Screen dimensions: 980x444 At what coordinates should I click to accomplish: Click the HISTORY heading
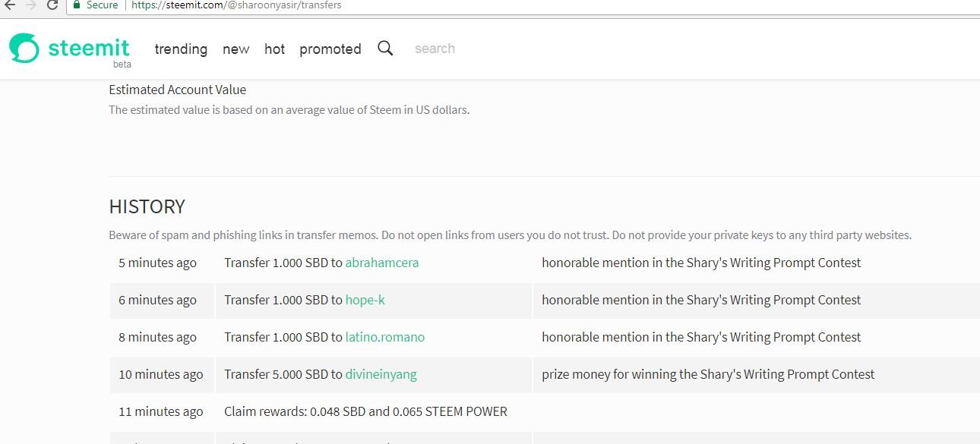[147, 206]
